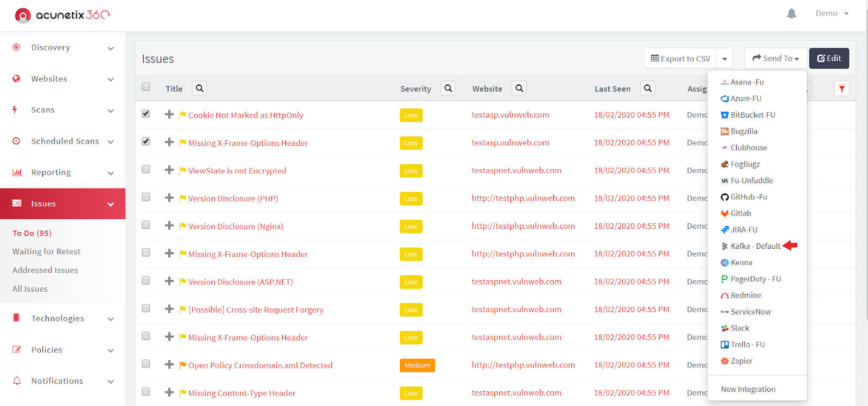Expand the Scans sidebar section
Viewport: 868px width, 406px height.
[x=111, y=111]
